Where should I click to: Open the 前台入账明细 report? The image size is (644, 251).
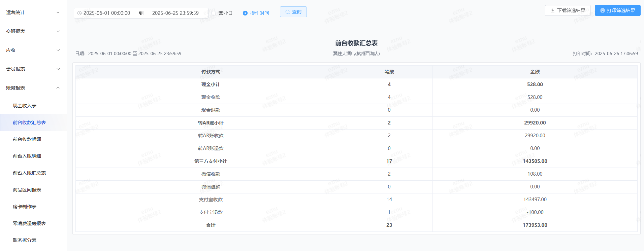coord(33,156)
